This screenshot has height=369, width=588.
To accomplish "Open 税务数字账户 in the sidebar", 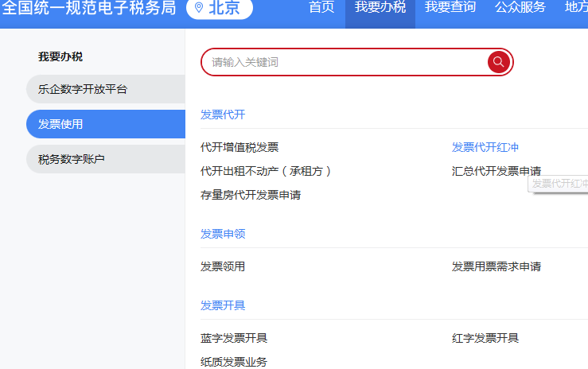I will (x=72, y=159).
